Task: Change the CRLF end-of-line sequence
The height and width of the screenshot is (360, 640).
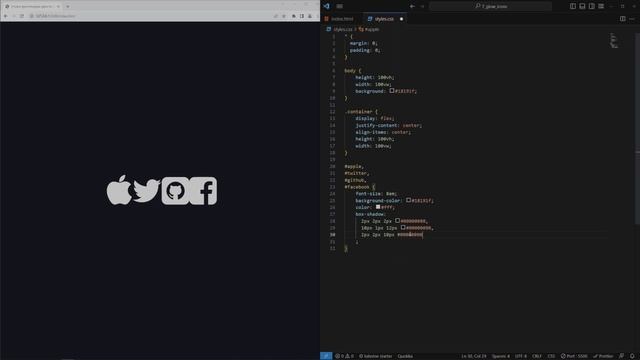Action: 537,356
